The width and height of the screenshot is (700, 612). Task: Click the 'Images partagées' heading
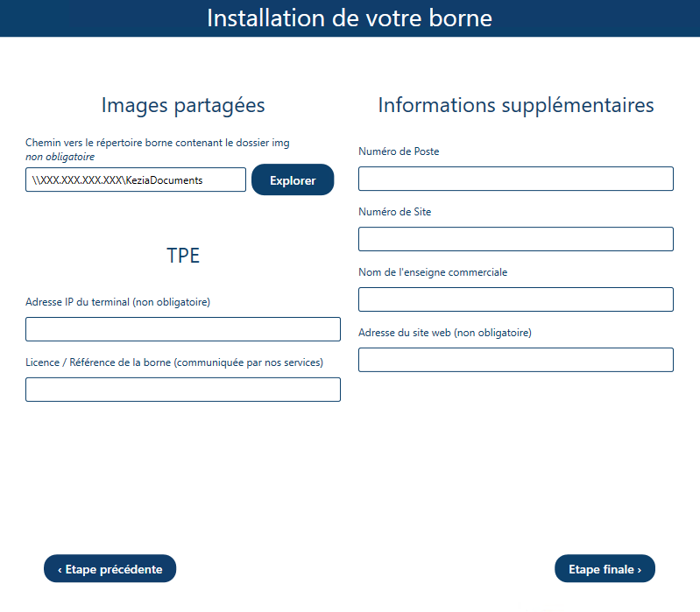click(x=183, y=106)
